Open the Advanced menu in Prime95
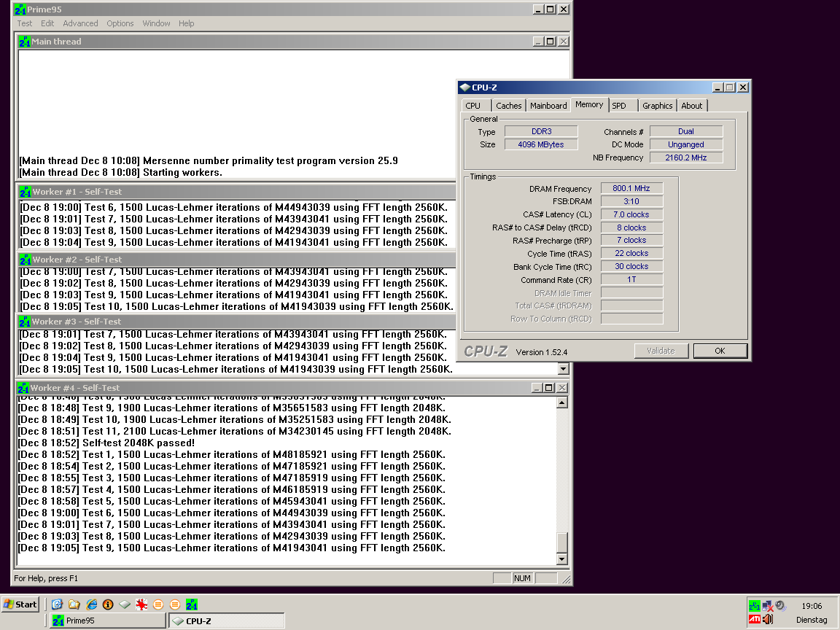 (x=80, y=23)
